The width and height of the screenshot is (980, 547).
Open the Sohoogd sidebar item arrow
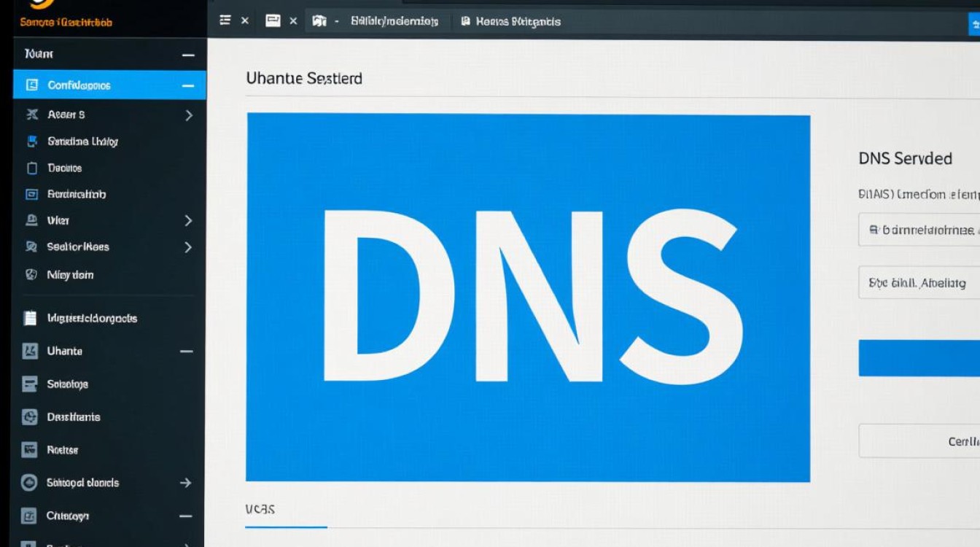(x=186, y=483)
